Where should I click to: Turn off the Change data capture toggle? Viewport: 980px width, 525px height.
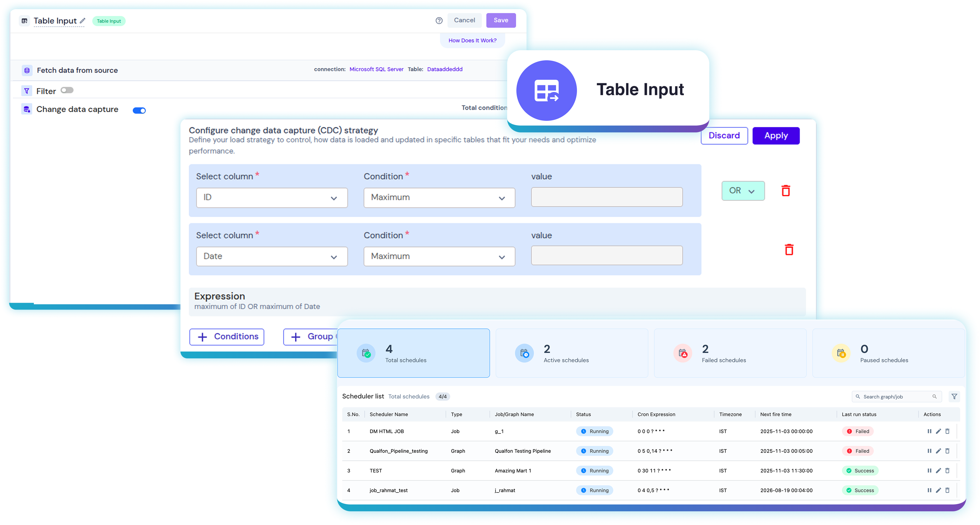coord(139,110)
